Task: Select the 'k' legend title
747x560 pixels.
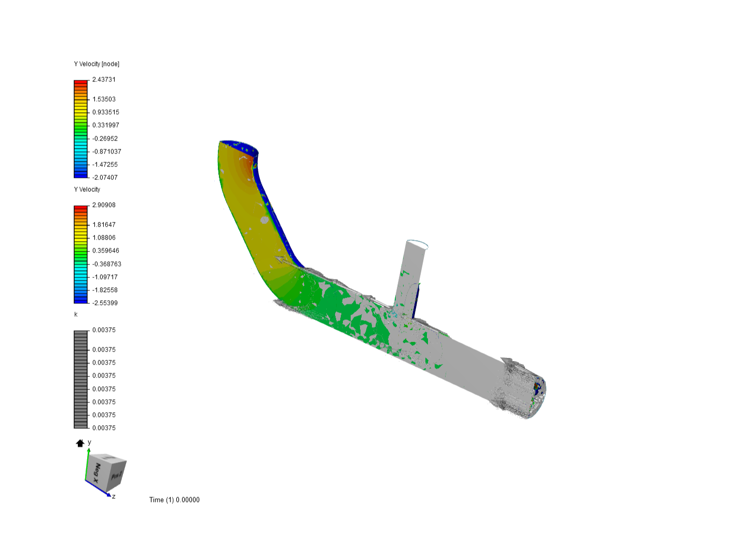Action: [x=76, y=315]
